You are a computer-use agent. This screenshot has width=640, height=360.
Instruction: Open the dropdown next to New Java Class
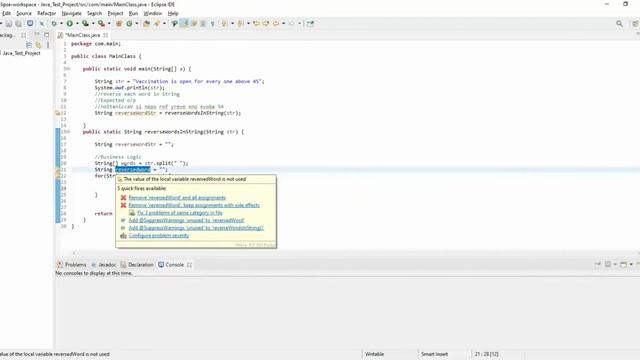pos(137,24)
